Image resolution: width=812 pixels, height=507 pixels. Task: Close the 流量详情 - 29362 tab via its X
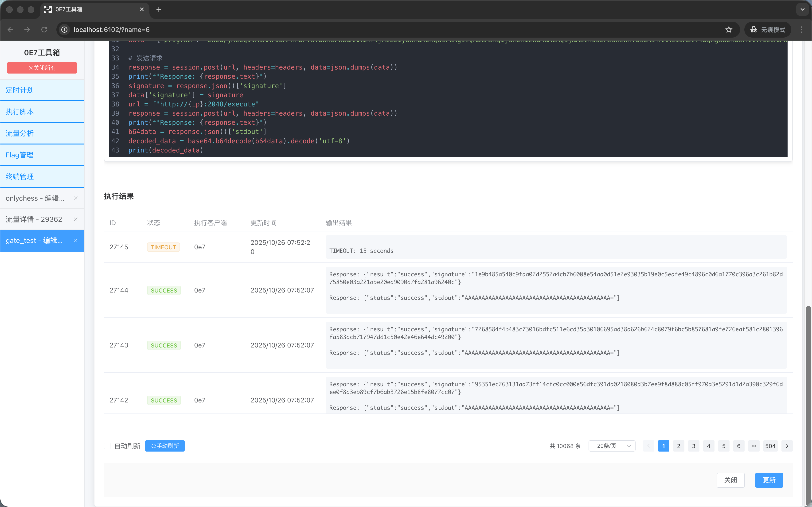pos(75,219)
